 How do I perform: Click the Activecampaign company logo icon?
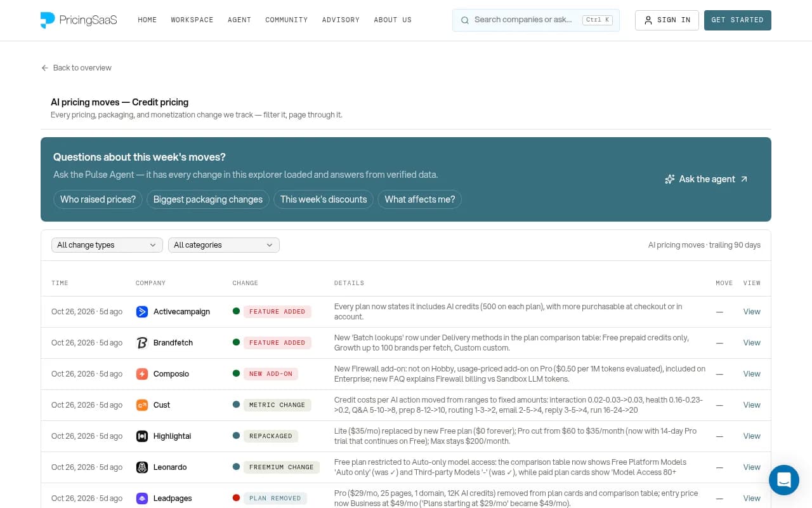pyautogui.click(x=142, y=312)
